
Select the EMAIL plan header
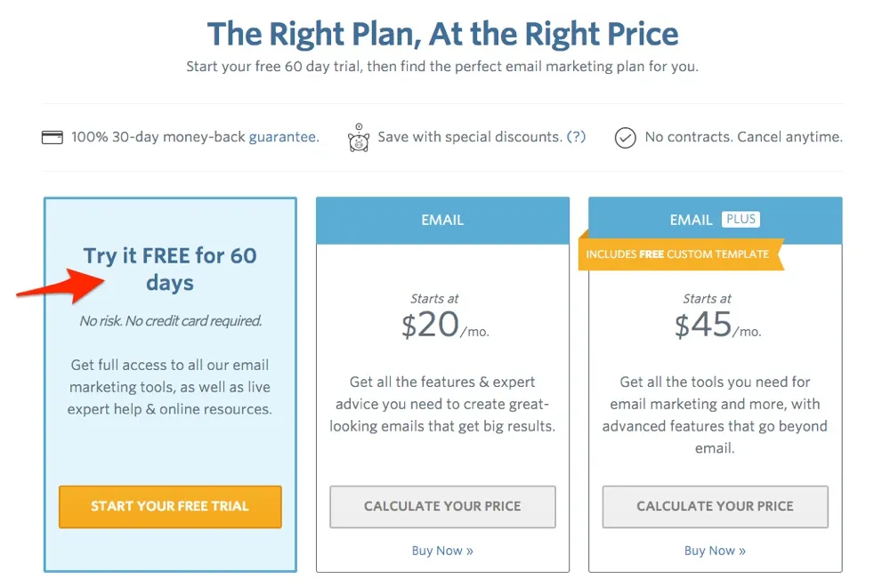442,220
